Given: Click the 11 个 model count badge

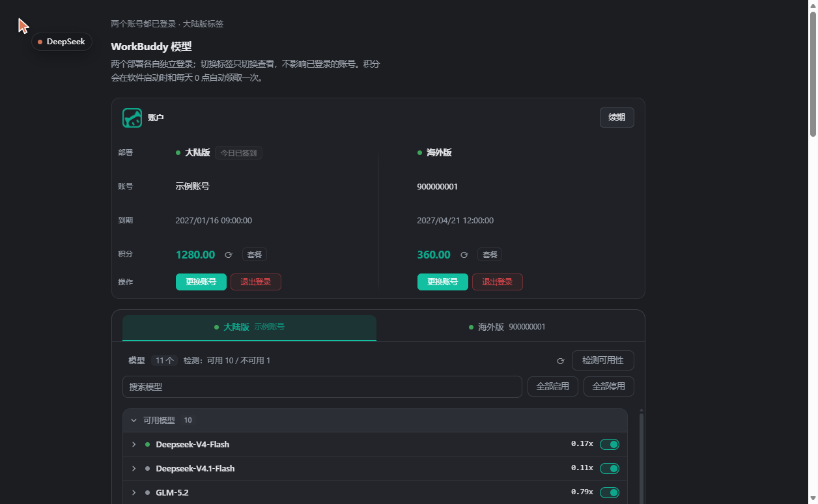Looking at the screenshot, I should (164, 361).
